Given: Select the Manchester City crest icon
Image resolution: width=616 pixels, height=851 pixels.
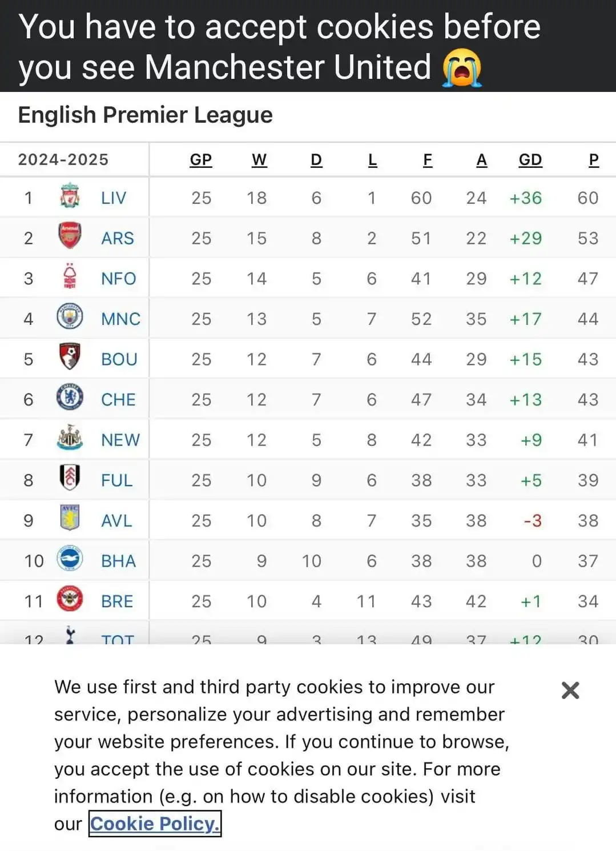Looking at the screenshot, I should point(70,317).
